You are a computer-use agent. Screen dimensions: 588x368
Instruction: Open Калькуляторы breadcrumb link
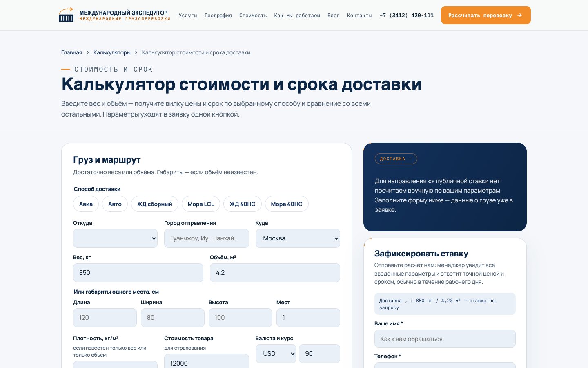point(112,52)
